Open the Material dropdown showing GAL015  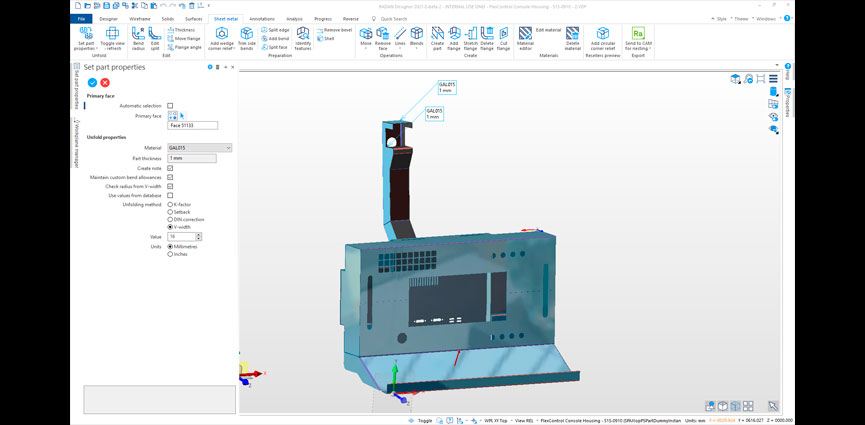tap(200, 148)
